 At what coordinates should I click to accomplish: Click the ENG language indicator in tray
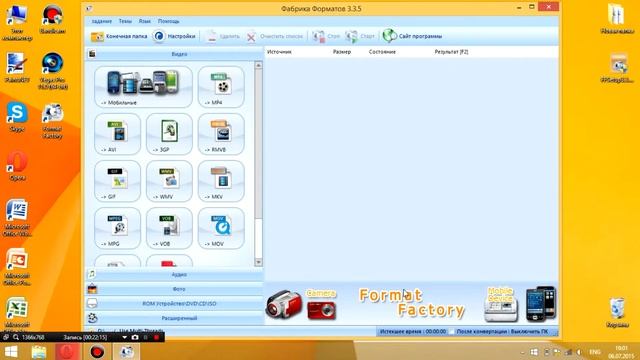click(x=595, y=352)
